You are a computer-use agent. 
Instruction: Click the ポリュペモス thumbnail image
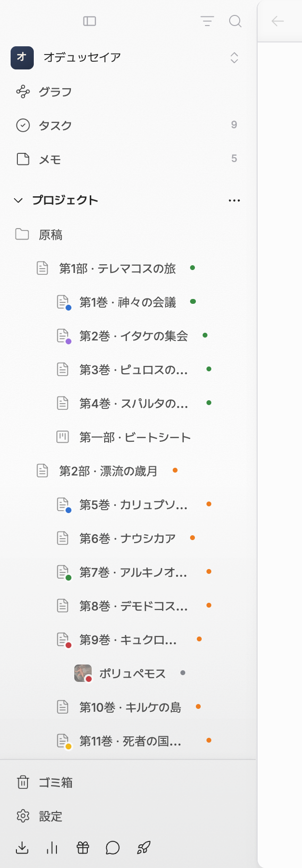83,673
